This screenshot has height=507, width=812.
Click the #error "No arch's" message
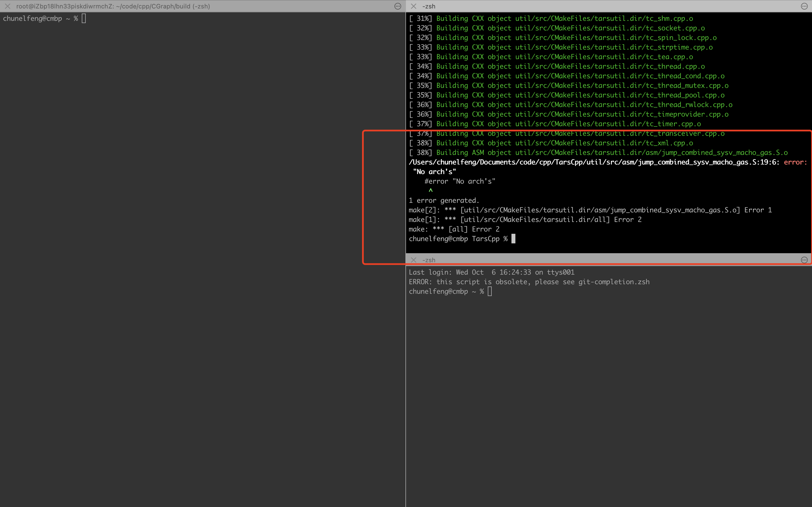459,181
